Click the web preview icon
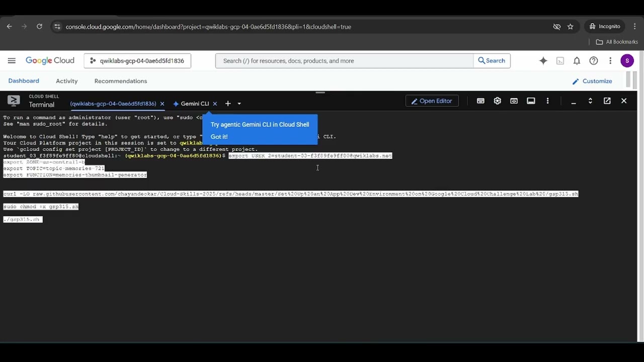 click(x=514, y=101)
